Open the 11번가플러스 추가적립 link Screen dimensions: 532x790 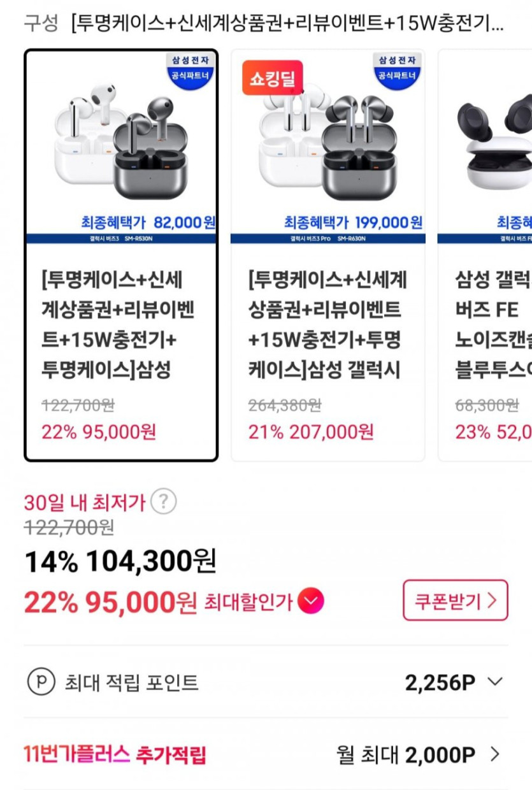(x=115, y=755)
